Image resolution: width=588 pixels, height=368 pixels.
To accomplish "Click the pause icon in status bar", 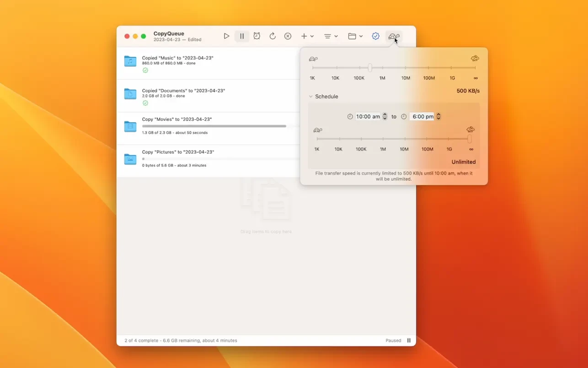I will pos(409,341).
